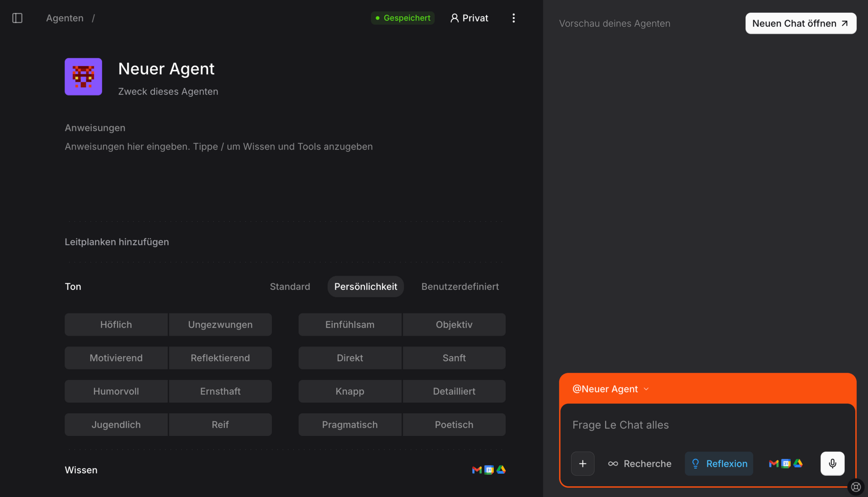Click the microphone voice input icon
Screen dimensions: 868x497
(x=832, y=464)
